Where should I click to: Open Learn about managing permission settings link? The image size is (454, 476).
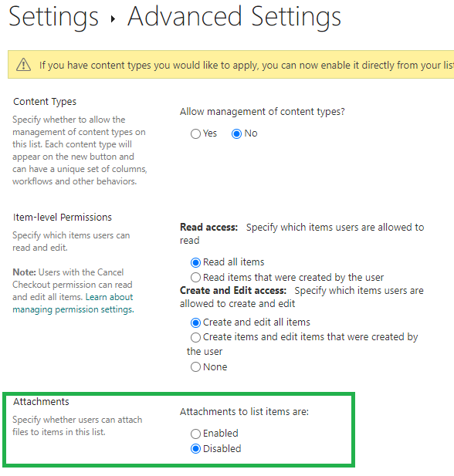click(73, 303)
